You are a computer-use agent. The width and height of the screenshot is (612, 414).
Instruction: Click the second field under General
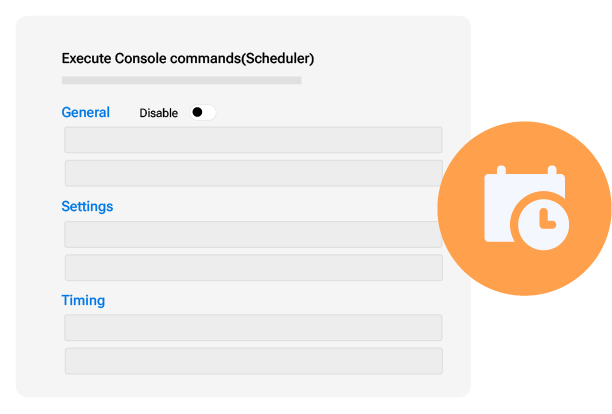(253, 173)
